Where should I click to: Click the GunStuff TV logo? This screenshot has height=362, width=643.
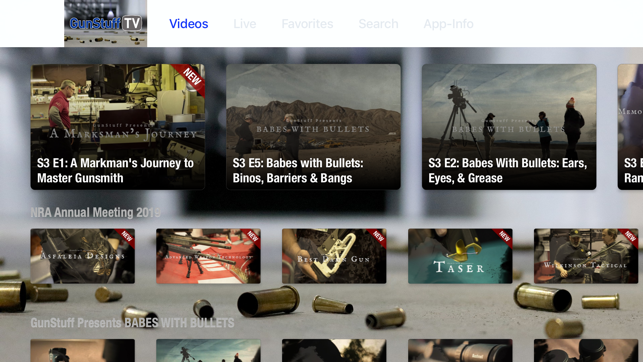click(x=105, y=23)
